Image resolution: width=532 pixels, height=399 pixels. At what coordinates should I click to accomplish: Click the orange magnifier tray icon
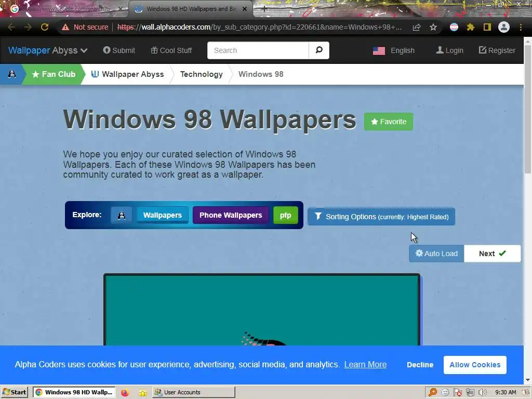pyautogui.click(x=433, y=393)
